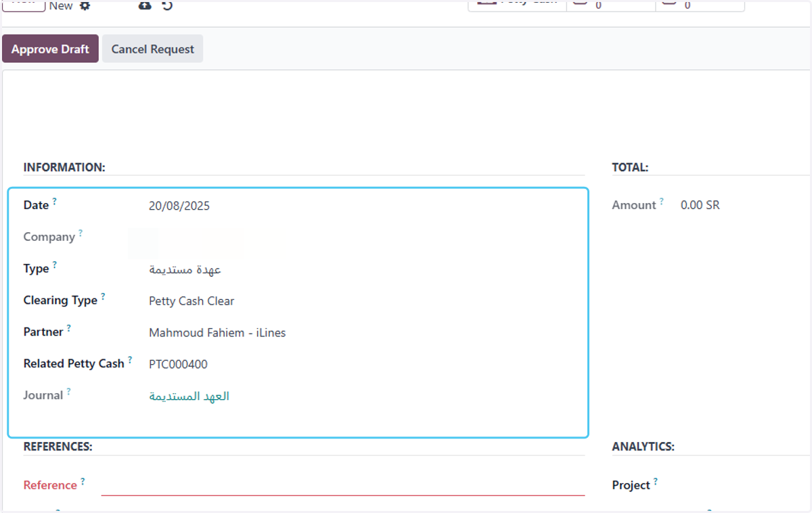Show help tooltip for the Amount field
Image resolution: width=812 pixels, height=513 pixels.
(x=662, y=201)
